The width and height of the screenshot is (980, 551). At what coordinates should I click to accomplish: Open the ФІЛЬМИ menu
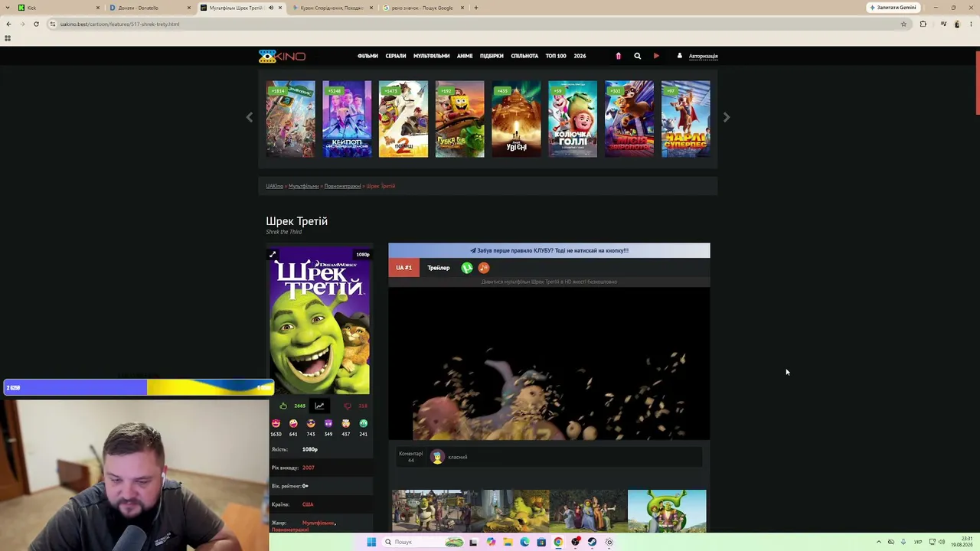tap(367, 56)
